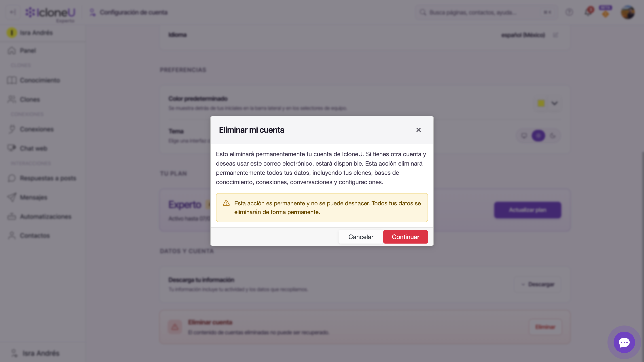Click the yellow default color swatch
The image size is (644, 362).
click(541, 103)
